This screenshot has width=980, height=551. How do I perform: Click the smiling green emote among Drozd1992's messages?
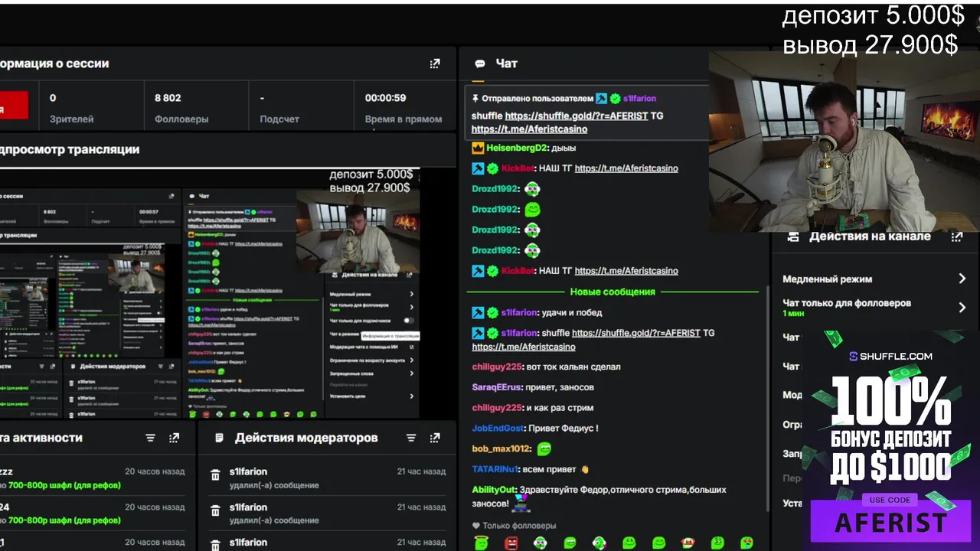[532, 209]
